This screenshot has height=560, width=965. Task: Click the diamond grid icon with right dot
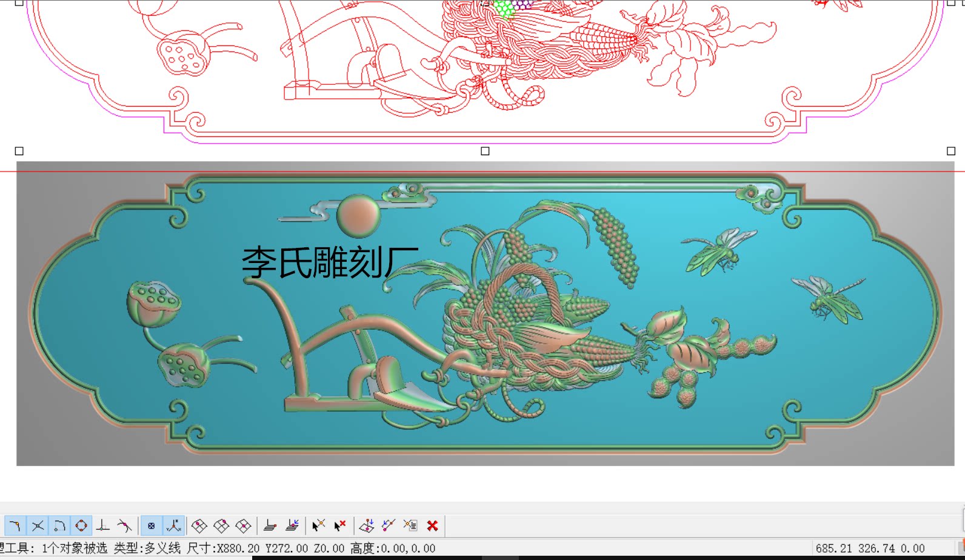pyautogui.click(x=243, y=525)
